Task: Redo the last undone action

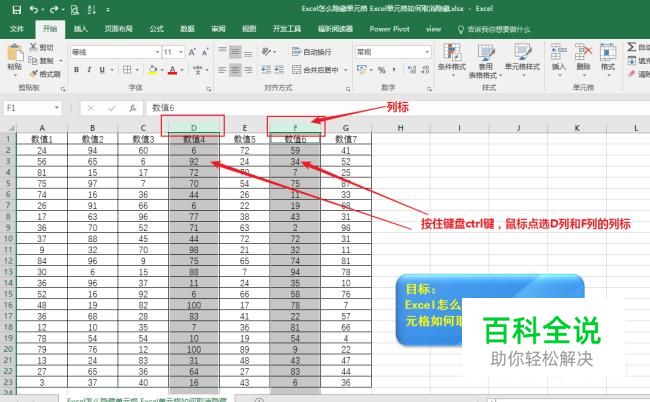Action: tap(54, 10)
